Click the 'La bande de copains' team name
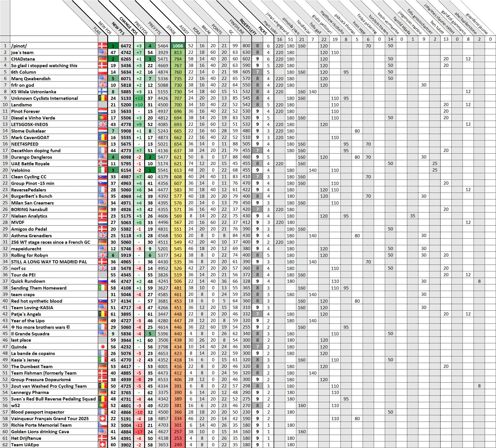The width and height of the screenshot is (496, 448). (x=33, y=353)
